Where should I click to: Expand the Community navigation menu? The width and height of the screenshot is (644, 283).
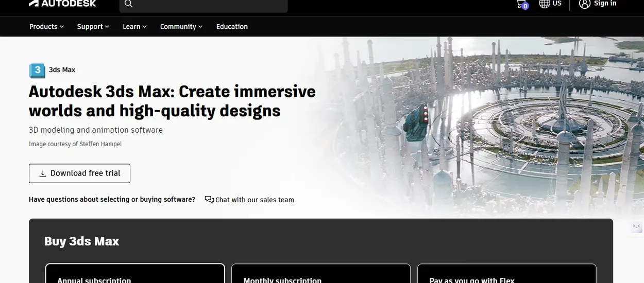tap(181, 27)
